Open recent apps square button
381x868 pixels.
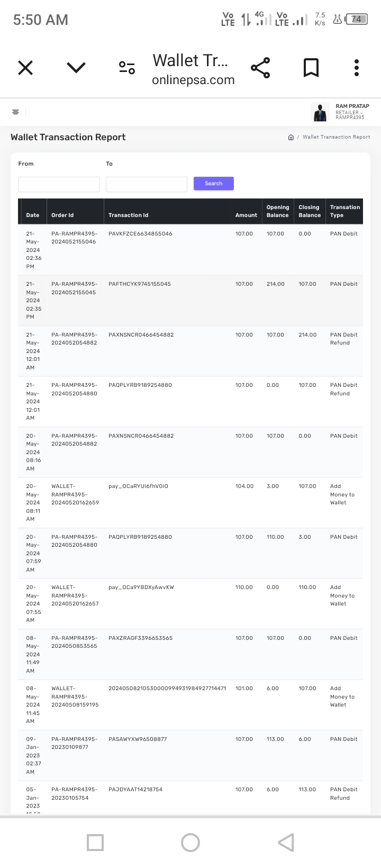pyautogui.click(x=95, y=843)
